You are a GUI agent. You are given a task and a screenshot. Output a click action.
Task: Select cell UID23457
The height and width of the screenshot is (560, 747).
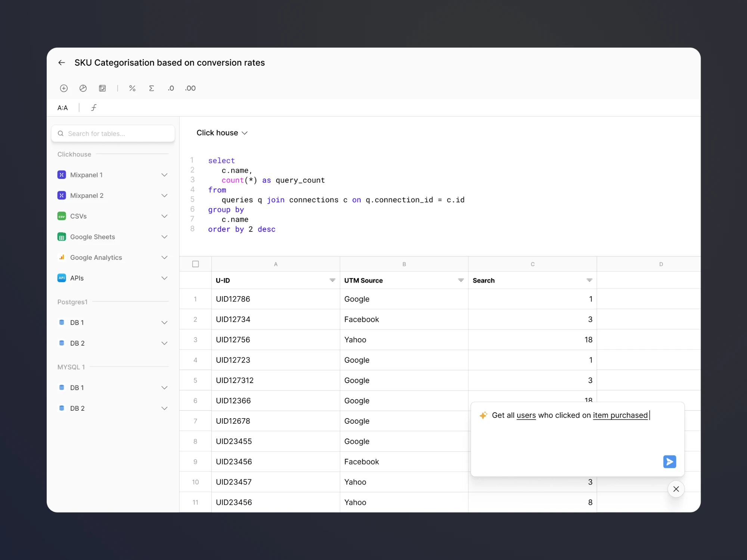click(276, 482)
